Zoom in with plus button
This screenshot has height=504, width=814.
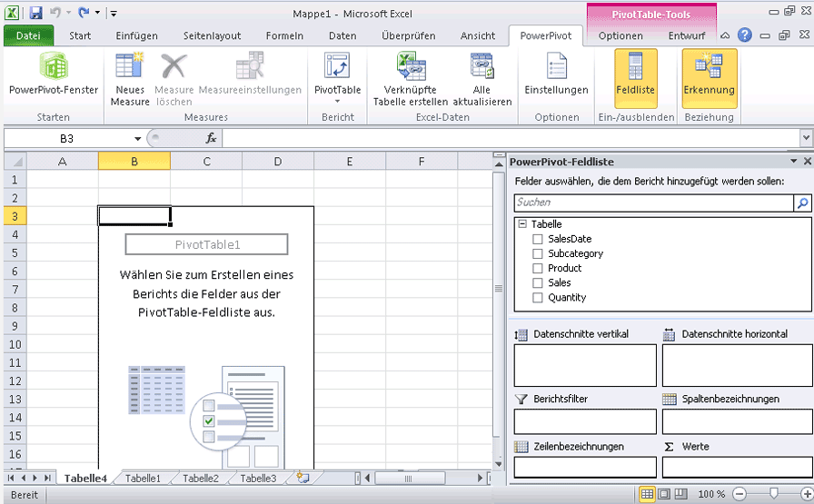(x=808, y=494)
